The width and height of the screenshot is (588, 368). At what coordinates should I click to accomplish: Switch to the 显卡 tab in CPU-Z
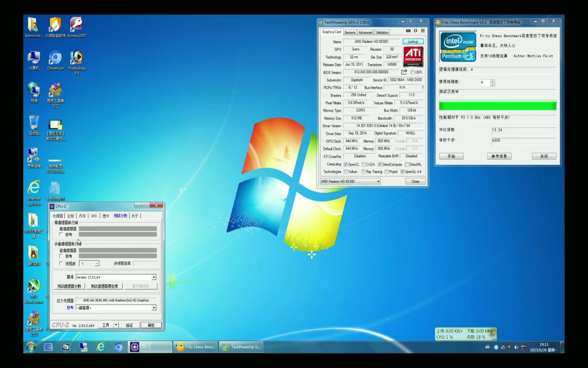106,216
